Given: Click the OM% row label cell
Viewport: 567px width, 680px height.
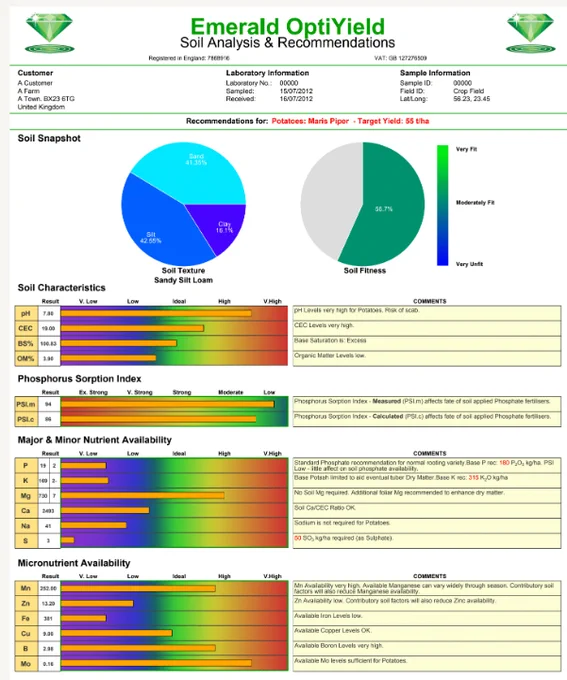Looking at the screenshot, I should coord(26,359).
